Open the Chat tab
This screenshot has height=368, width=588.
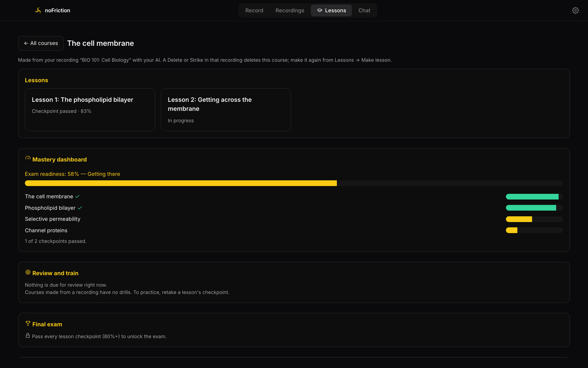point(364,11)
